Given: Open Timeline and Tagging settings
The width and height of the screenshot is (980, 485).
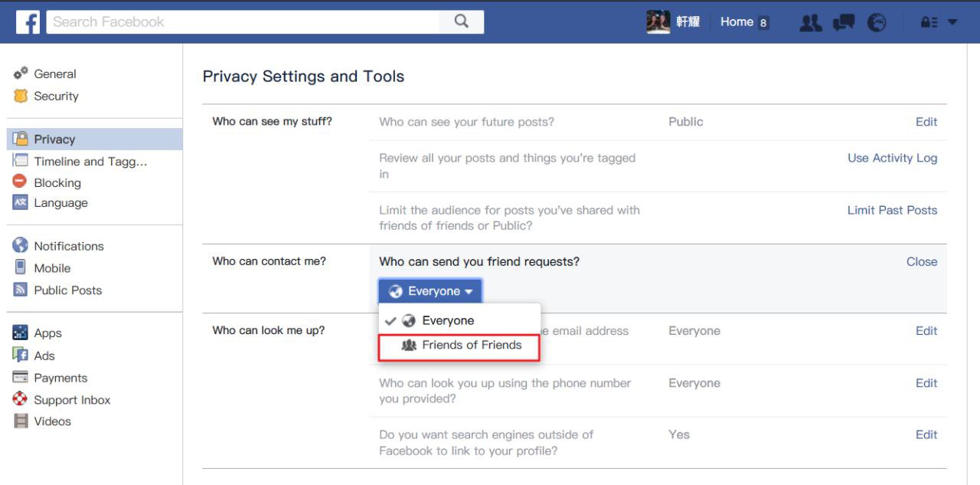Looking at the screenshot, I should (90, 161).
